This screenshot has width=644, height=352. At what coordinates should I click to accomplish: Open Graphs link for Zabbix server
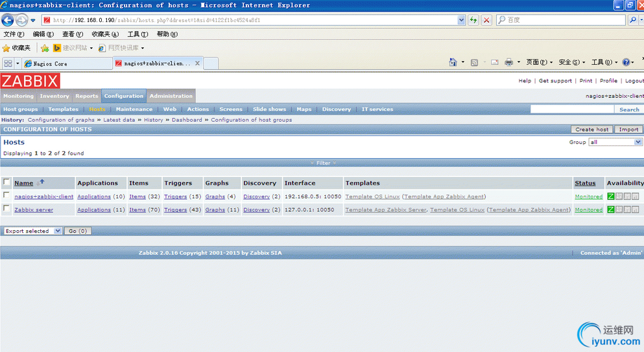click(215, 209)
